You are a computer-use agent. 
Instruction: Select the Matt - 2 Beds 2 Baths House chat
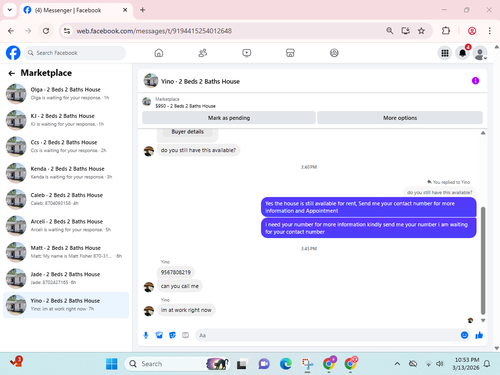(x=66, y=252)
